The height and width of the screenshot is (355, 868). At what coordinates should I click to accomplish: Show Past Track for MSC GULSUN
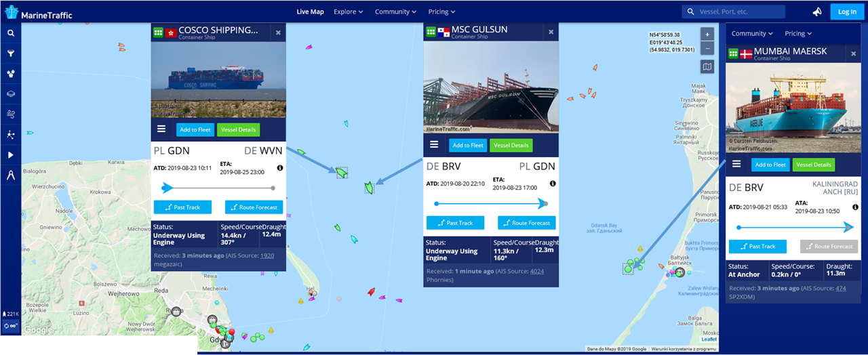click(455, 223)
